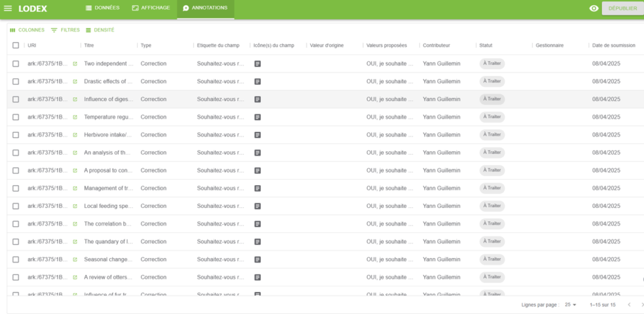The height and width of the screenshot is (314, 644).
Task: Click the DÉPUBLIER button
Action: tap(623, 8)
